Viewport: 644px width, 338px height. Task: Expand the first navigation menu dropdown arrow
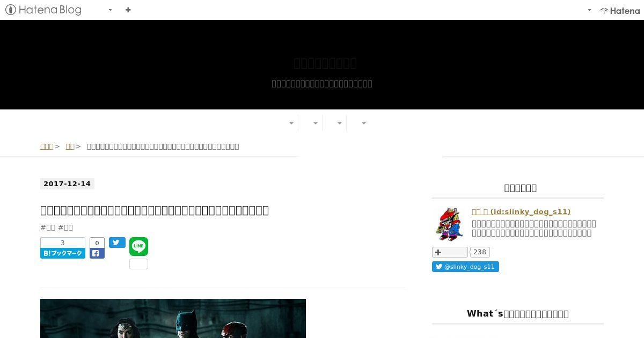[291, 123]
